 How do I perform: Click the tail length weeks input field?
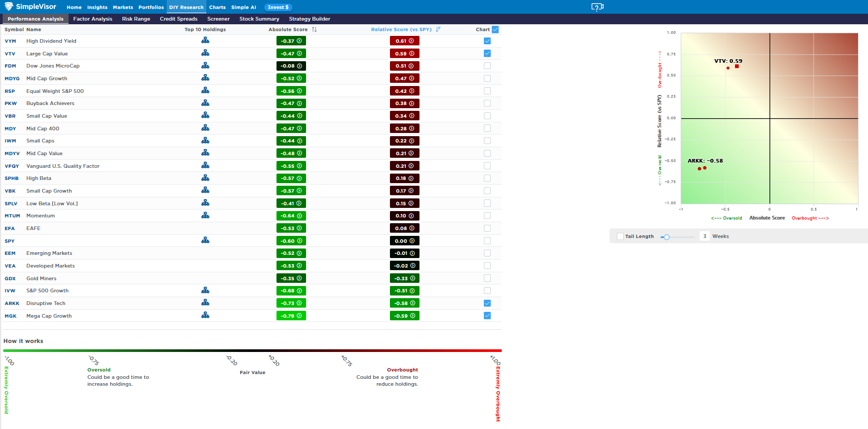click(x=704, y=236)
